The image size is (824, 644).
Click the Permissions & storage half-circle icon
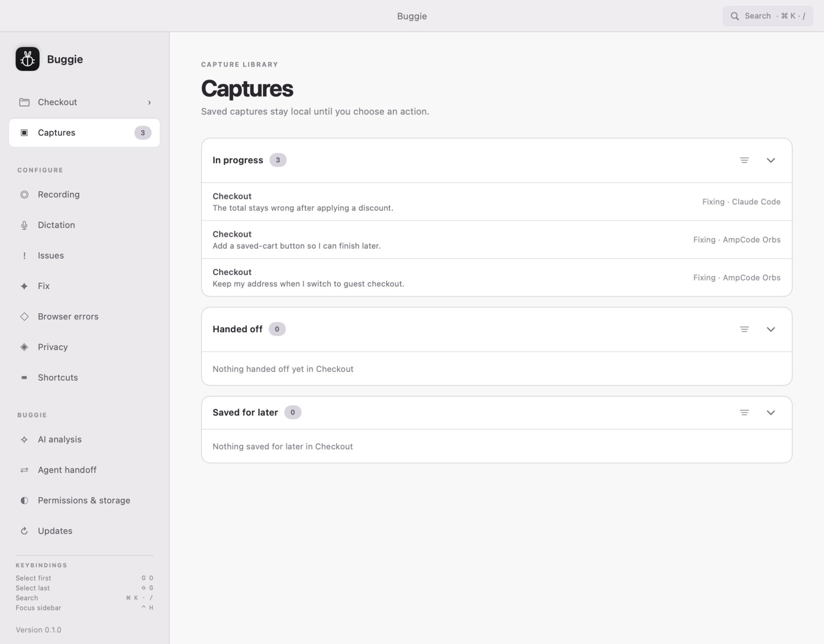click(24, 500)
